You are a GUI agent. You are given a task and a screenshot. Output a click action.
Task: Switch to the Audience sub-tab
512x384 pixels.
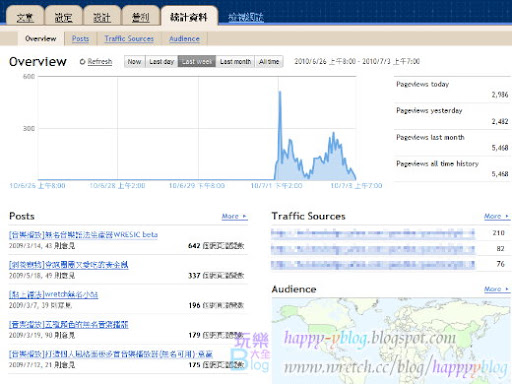point(184,38)
